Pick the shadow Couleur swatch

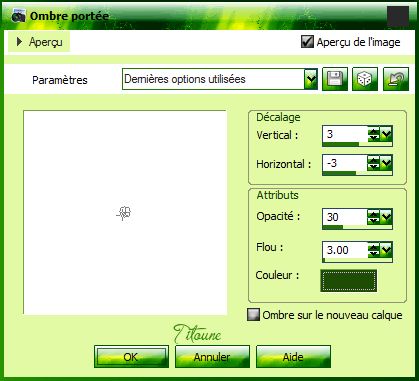(x=349, y=281)
